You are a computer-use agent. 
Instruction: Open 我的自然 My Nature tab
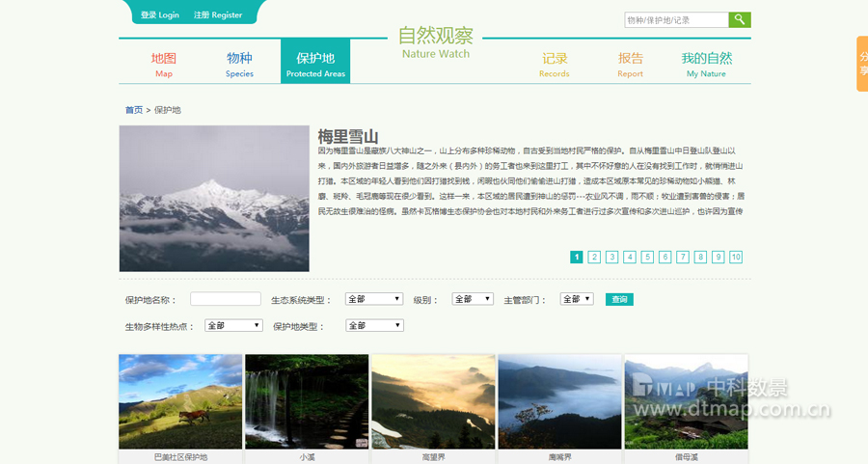tap(706, 64)
